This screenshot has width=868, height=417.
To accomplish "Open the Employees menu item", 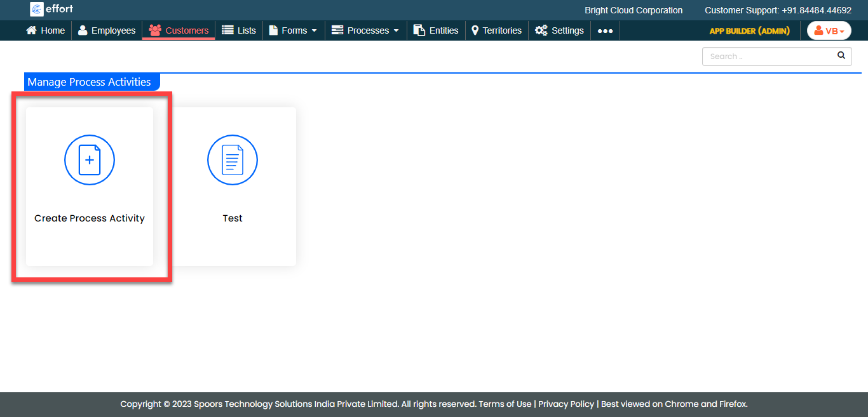I will coord(107,30).
